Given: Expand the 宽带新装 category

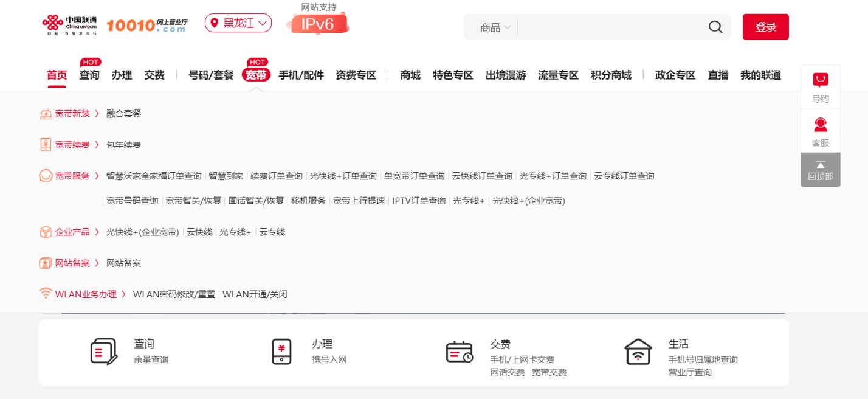Looking at the screenshot, I should [x=72, y=114].
